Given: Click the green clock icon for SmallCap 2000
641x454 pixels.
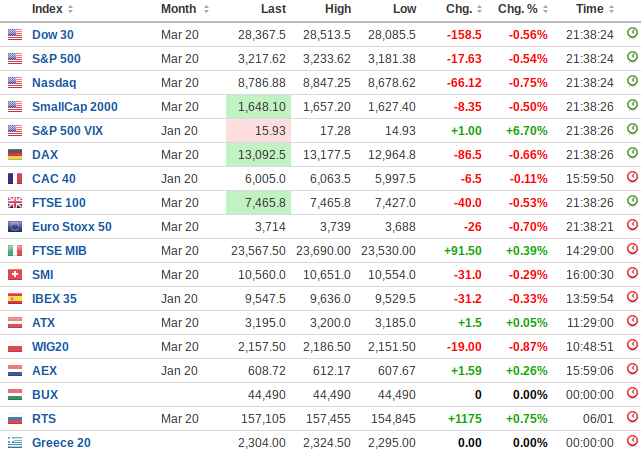Looking at the screenshot, I should (x=632, y=105).
